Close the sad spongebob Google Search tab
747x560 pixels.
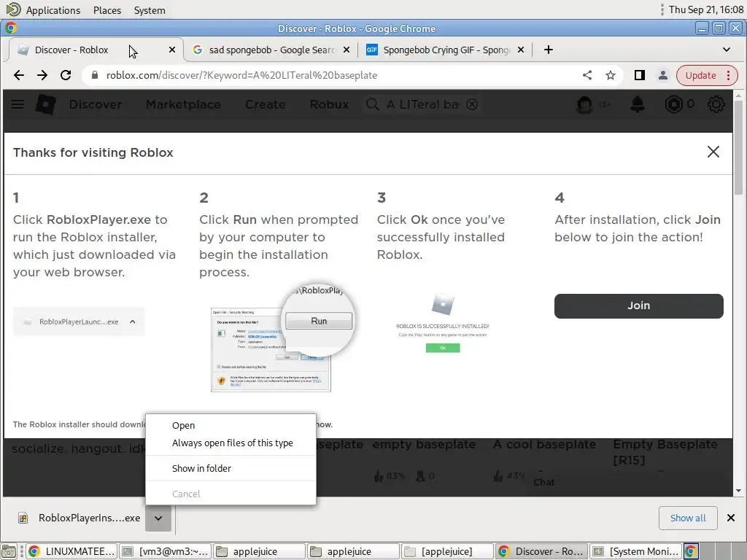(347, 50)
